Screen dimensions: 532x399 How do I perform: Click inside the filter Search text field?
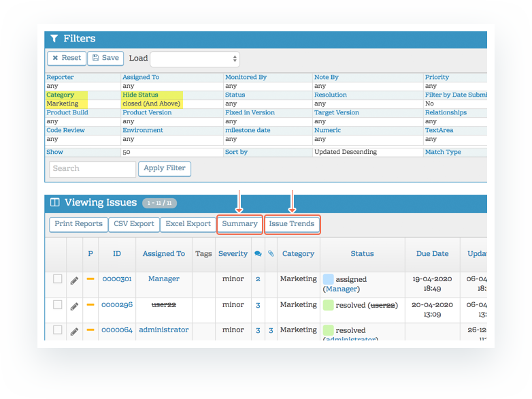pos(93,169)
